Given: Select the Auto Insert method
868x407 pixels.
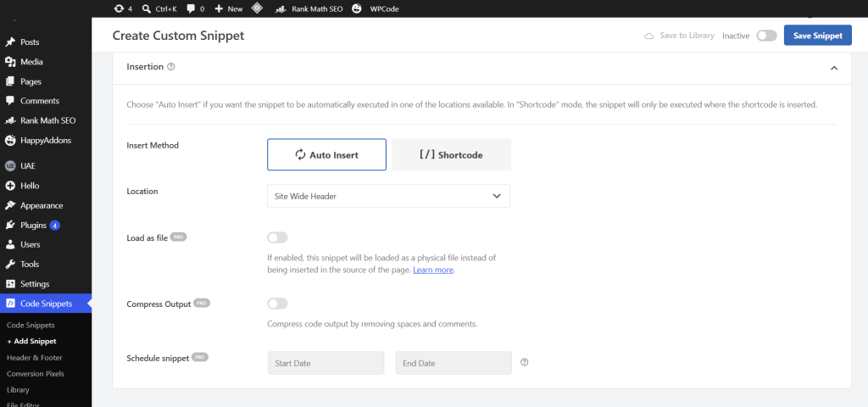Looking at the screenshot, I should point(326,154).
